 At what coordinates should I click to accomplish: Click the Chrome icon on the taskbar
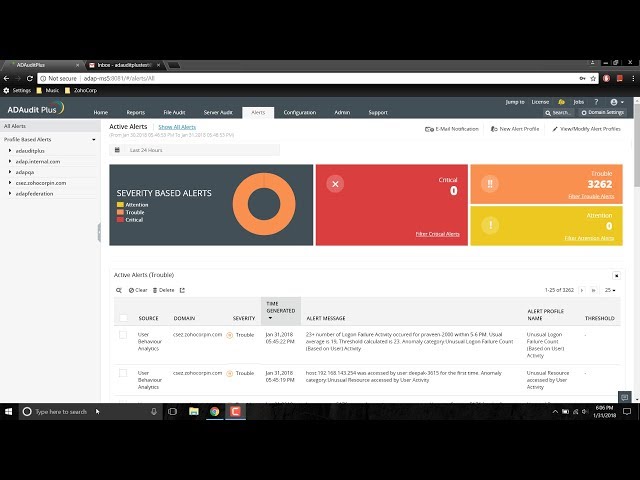215,411
